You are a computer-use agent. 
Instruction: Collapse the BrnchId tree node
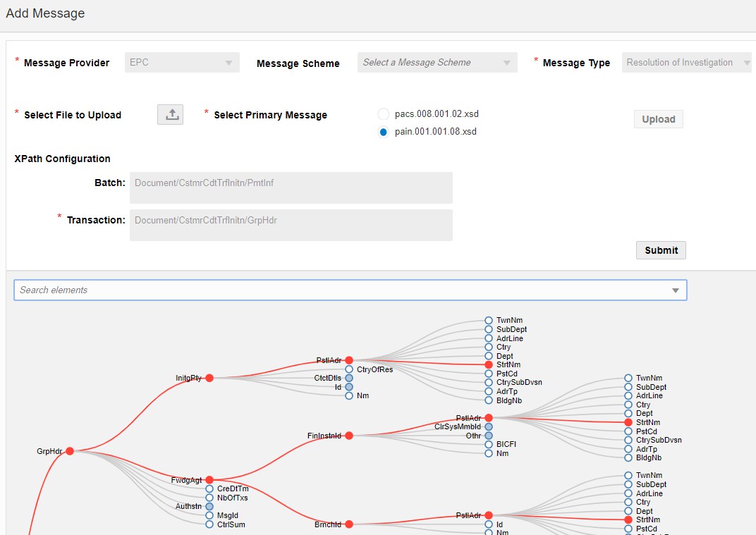(x=349, y=524)
